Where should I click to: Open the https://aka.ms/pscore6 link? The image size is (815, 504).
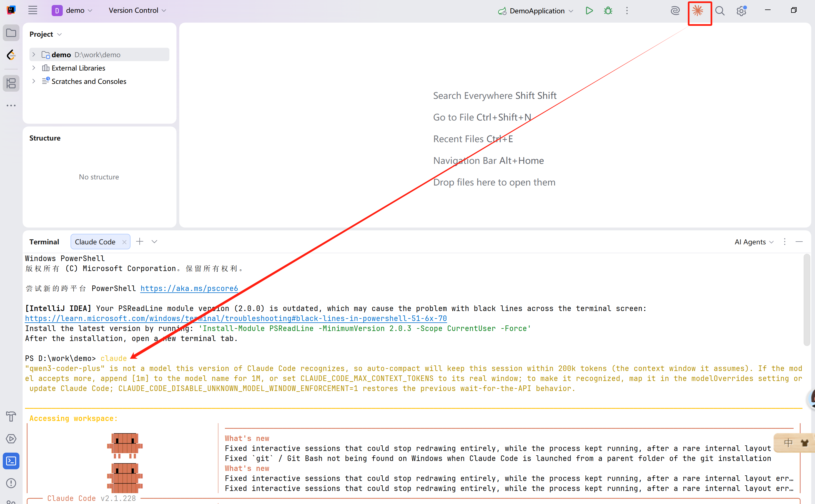(189, 288)
